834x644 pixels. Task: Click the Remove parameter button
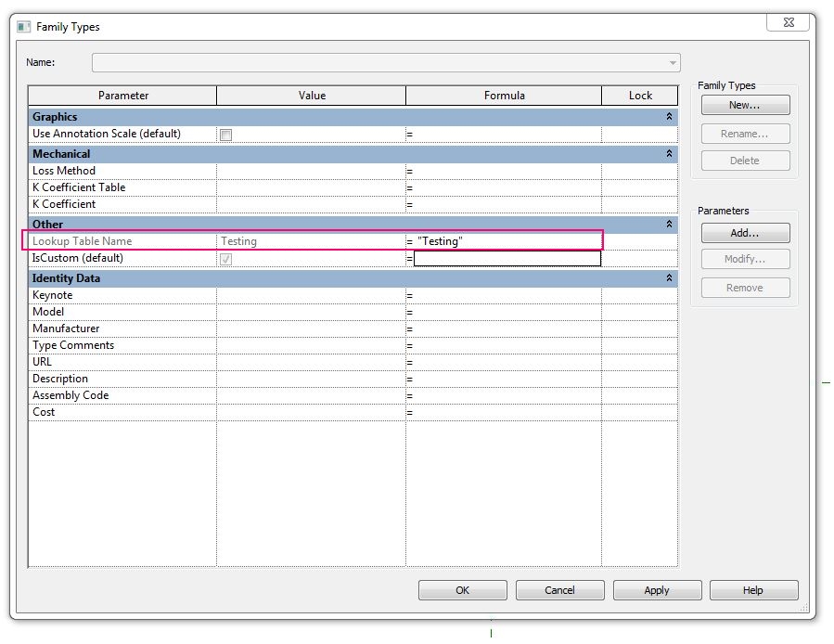(744, 288)
